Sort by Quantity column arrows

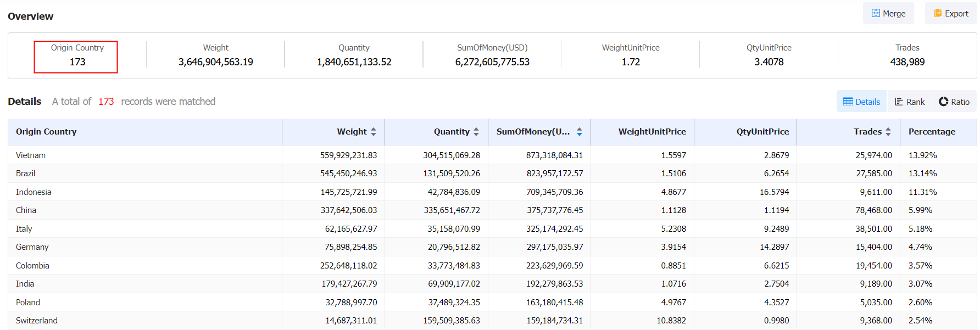[476, 132]
